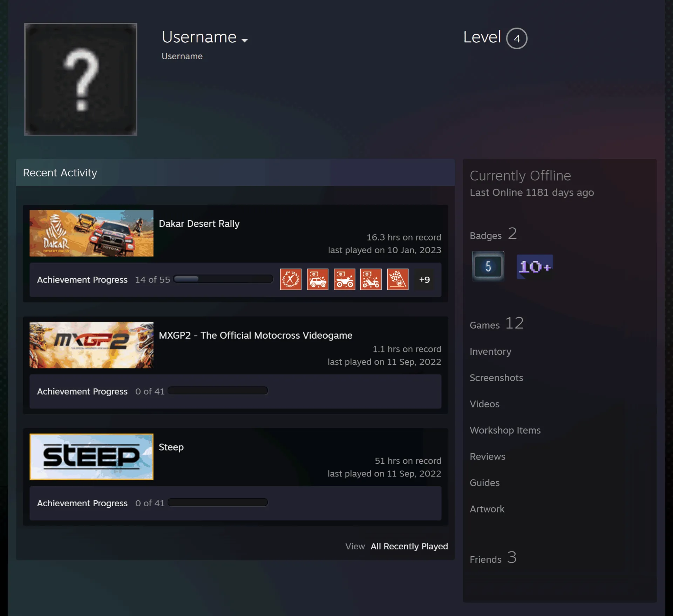Click the '51 hrs on record' text
This screenshot has height=616, width=673.
tap(408, 461)
